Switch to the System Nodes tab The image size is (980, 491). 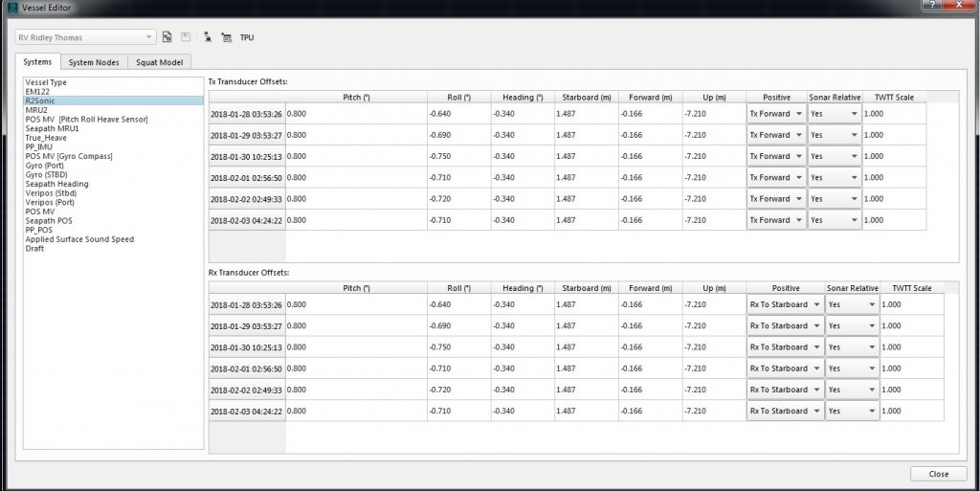pos(94,62)
